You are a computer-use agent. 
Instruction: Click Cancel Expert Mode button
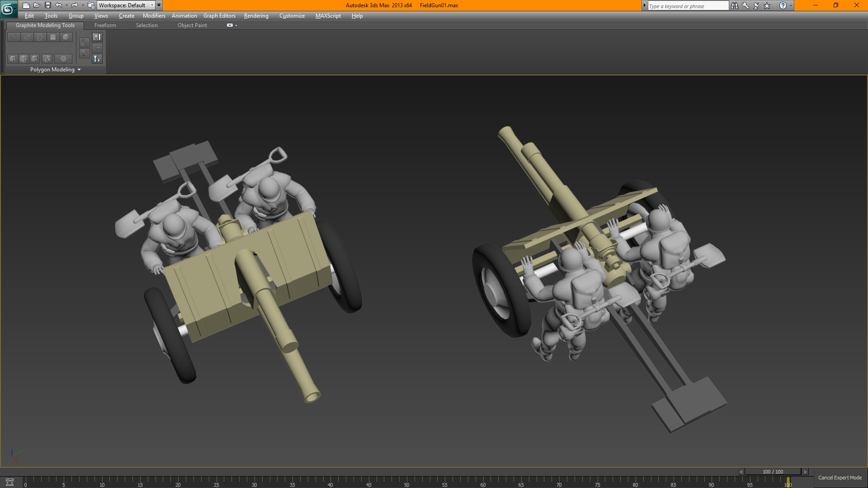(x=840, y=478)
